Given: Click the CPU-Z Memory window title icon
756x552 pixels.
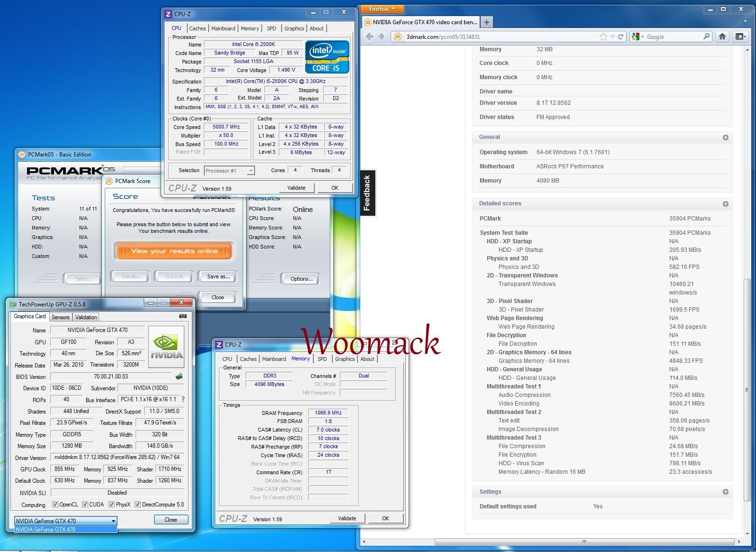Looking at the screenshot, I should (x=219, y=345).
